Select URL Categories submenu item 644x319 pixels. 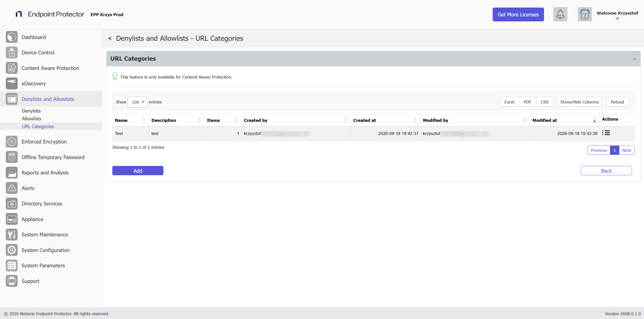tap(38, 126)
